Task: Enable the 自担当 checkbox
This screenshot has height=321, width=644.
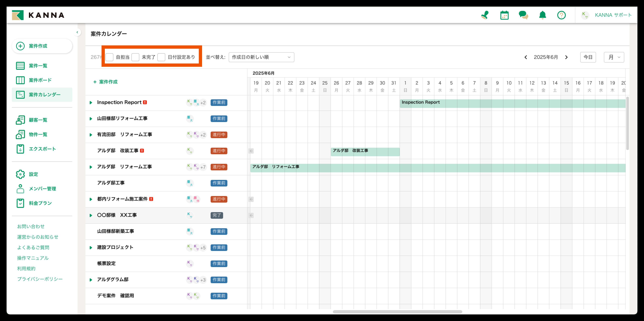Action: pos(110,57)
